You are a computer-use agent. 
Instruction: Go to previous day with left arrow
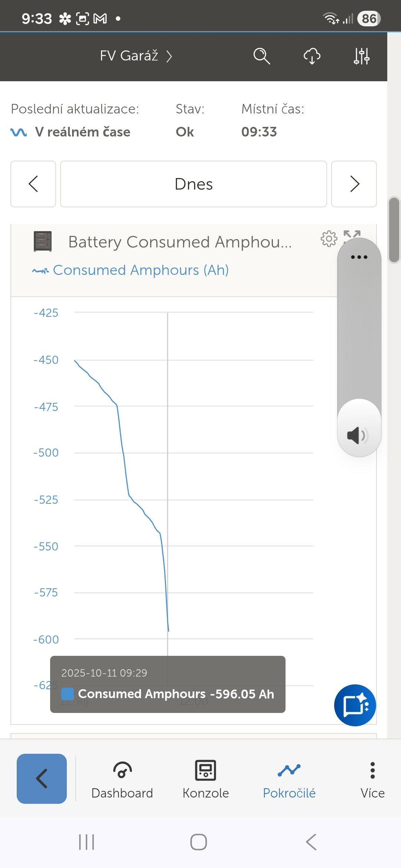point(33,184)
